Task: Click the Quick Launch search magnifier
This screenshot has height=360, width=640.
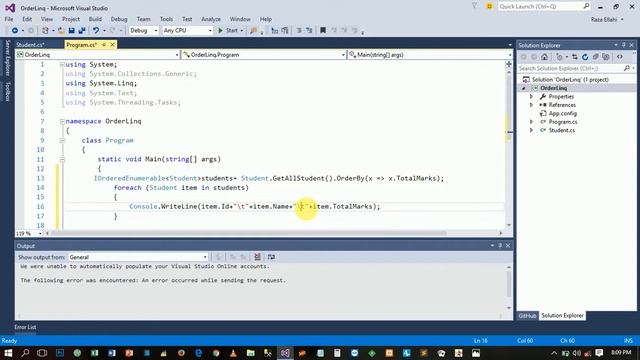Action: (x=586, y=6)
